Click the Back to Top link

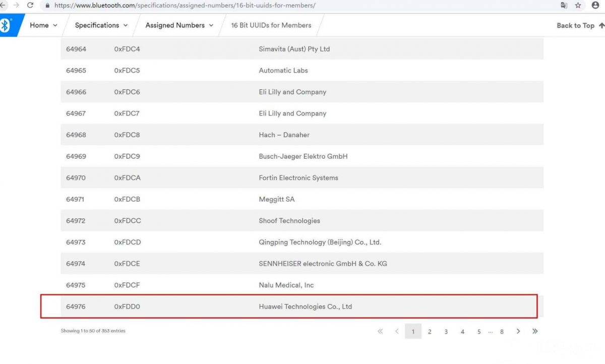[x=580, y=25]
